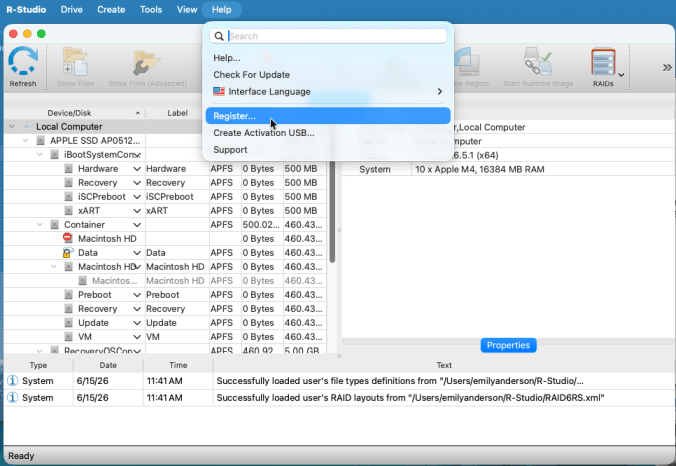Click the APPLE SSD AP0512 disk icon
Screen dimensions: 676x466
[41, 141]
